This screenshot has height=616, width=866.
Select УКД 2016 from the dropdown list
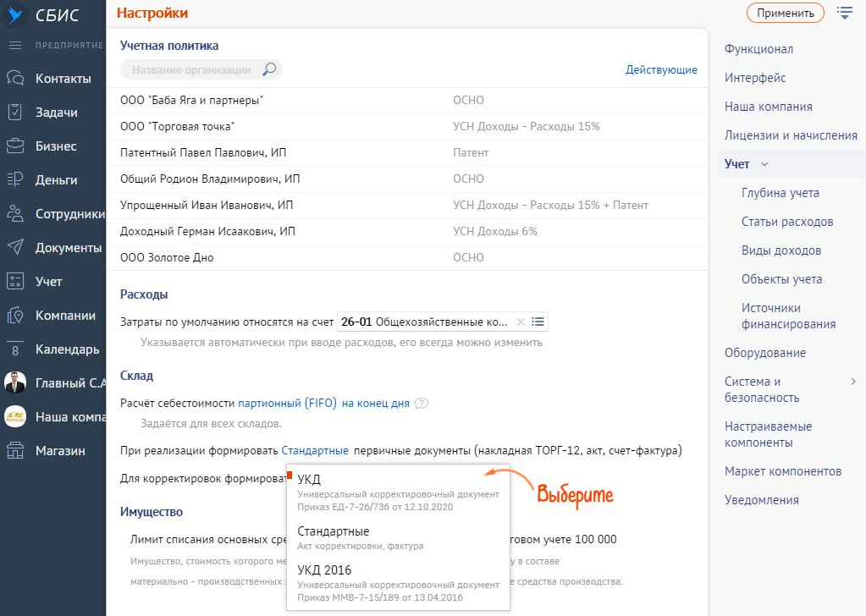pos(324,570)
